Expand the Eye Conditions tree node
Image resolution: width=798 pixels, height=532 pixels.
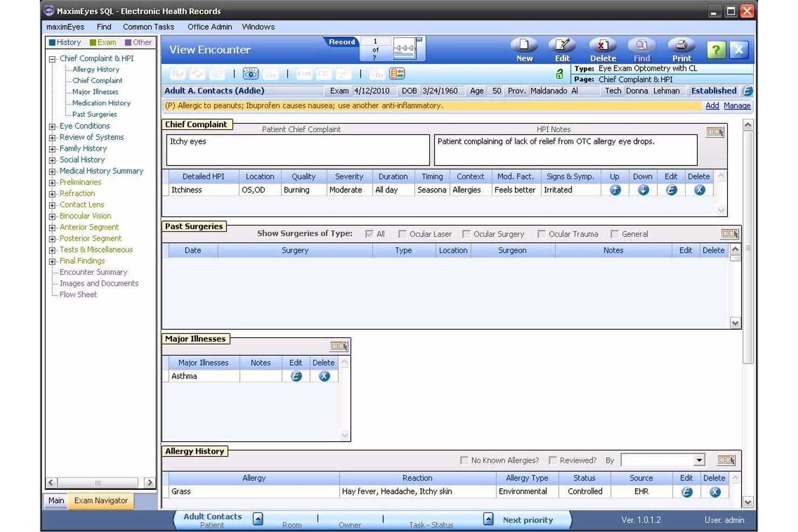point(52,127)
